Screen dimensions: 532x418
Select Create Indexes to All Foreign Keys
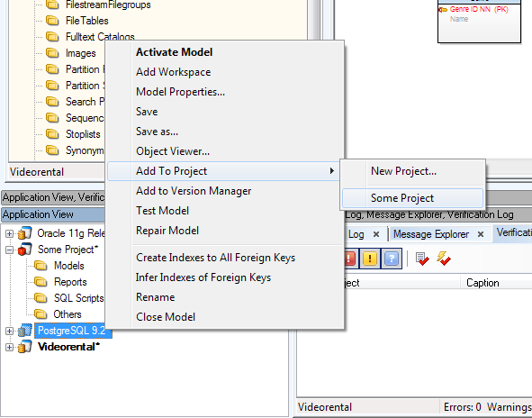[225, 258]
